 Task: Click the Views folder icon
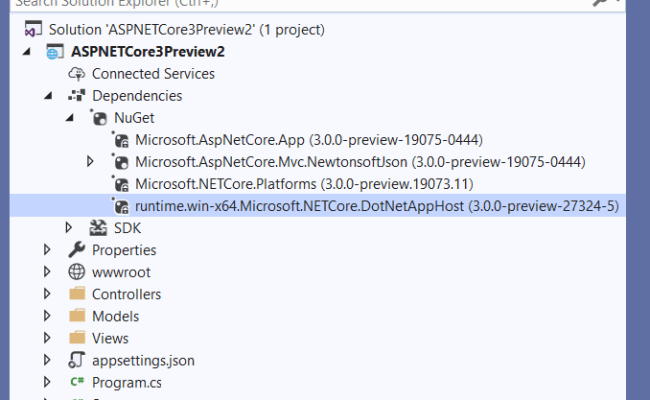77,337
